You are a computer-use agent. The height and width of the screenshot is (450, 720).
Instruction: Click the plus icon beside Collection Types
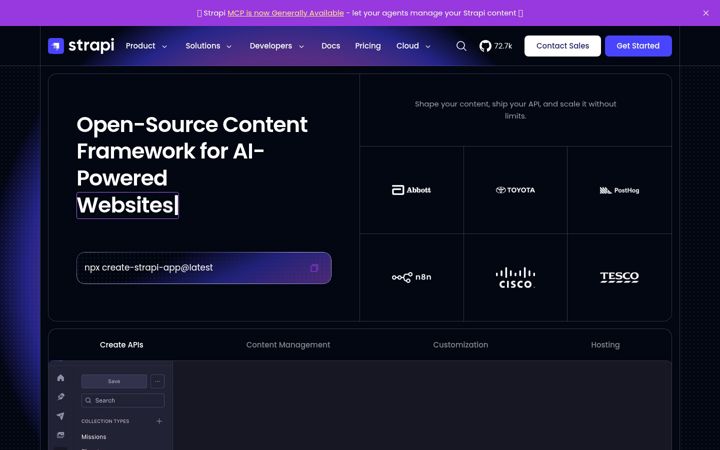[x=159, y=421]
